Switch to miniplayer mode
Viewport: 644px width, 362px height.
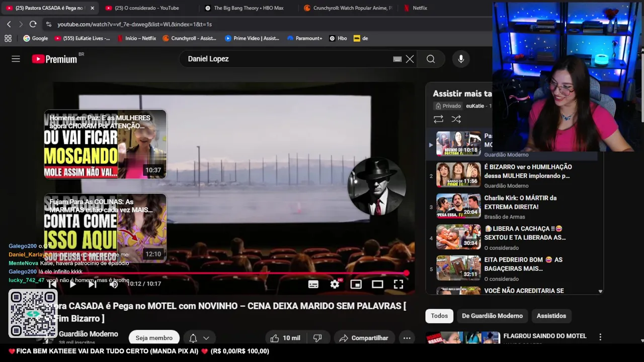[356, 284]
